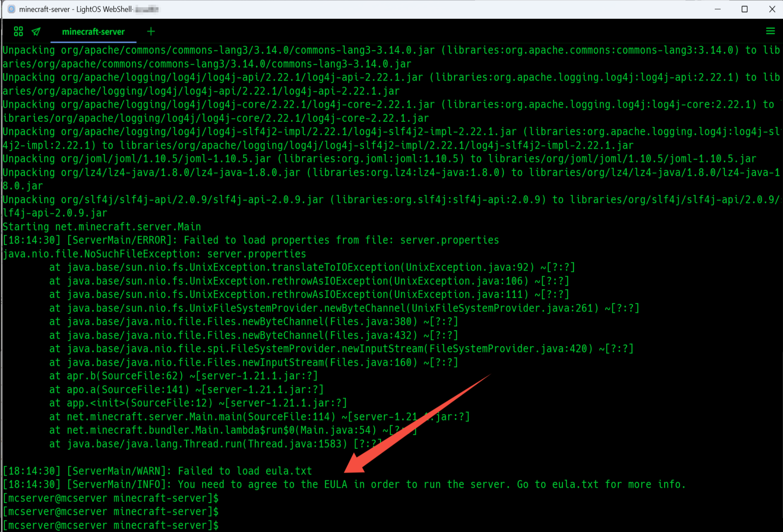Click 'Starting net.minecraft.server.Main' line
Screen dimensions: 783x532
(102, 227)
